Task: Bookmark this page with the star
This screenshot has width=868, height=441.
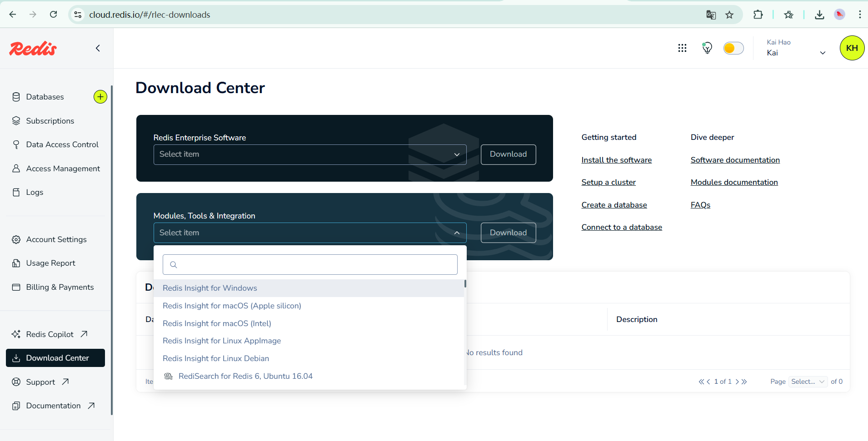Action: tap(729, 15)
